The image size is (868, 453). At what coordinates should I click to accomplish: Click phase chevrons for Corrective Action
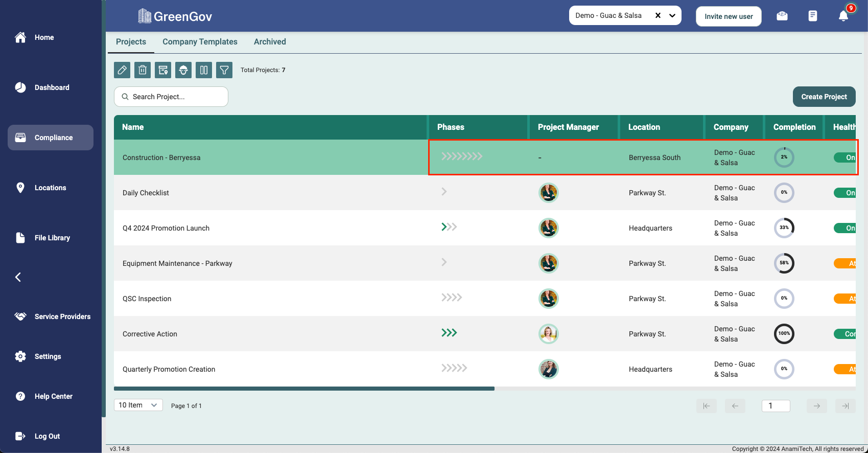click(x=449, y=332)
